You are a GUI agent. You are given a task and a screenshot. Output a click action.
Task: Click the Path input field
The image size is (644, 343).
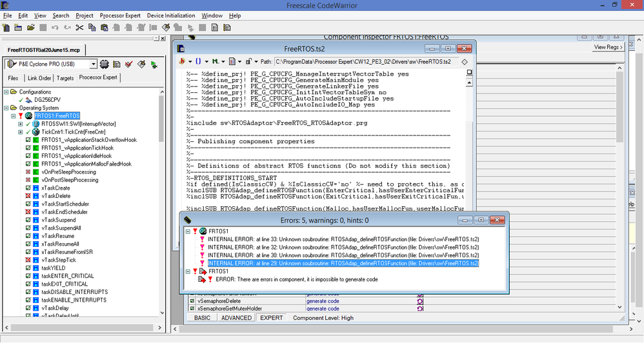(367, 61)
